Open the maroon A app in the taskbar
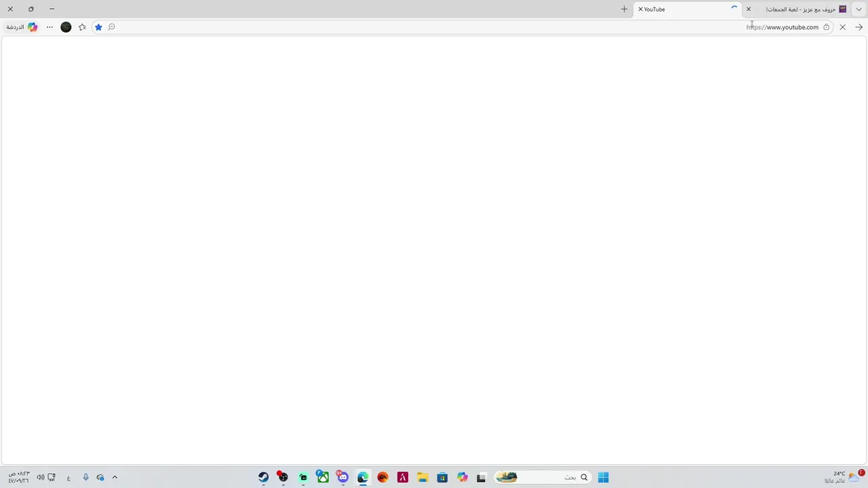The width and height of the screenshot is (868, 488). (x=403, y=477)
